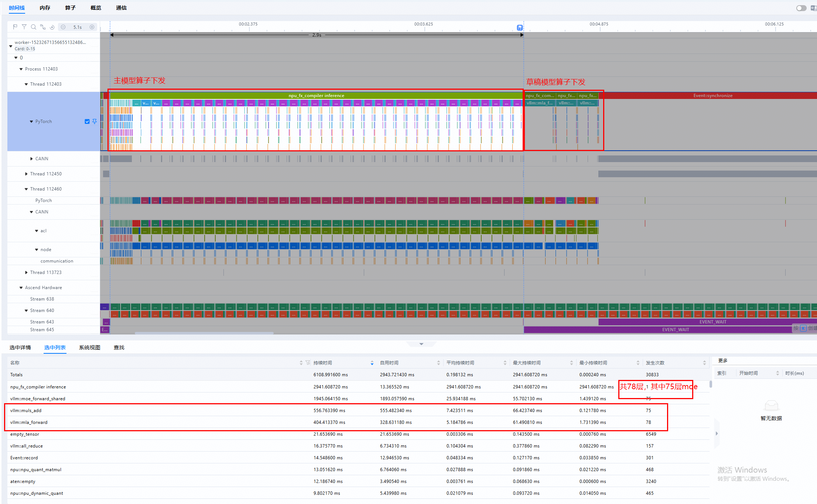This screenshot has width=817, height=504.
Task: Collapse the worker-15232671356655132486 node
Action: click(x=11, y=46)
